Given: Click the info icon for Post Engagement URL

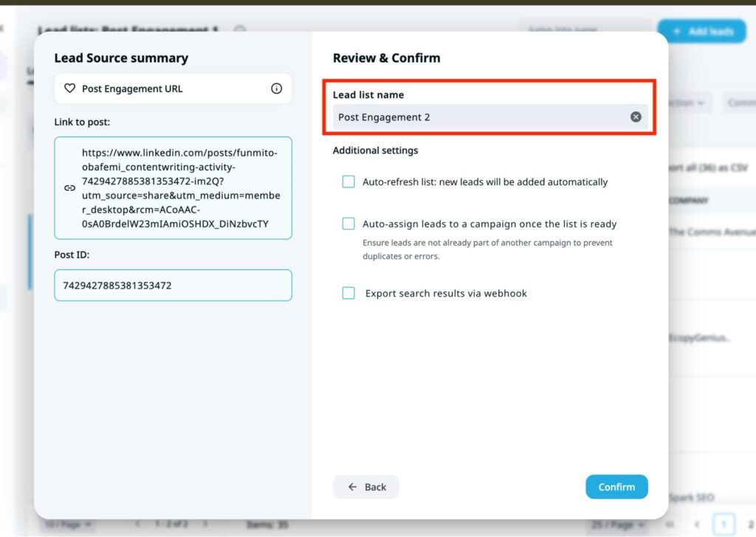Looking at the screenshot, I should [277, 89].
